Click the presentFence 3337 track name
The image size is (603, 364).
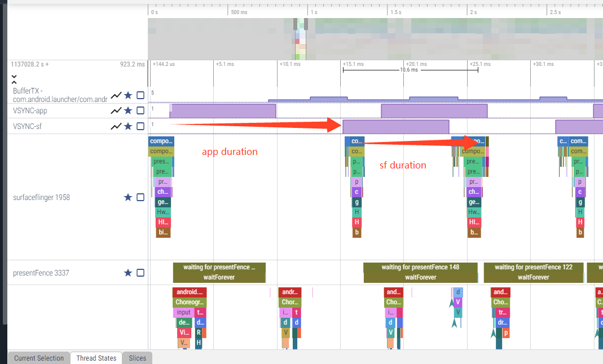[x=41, y=273]
